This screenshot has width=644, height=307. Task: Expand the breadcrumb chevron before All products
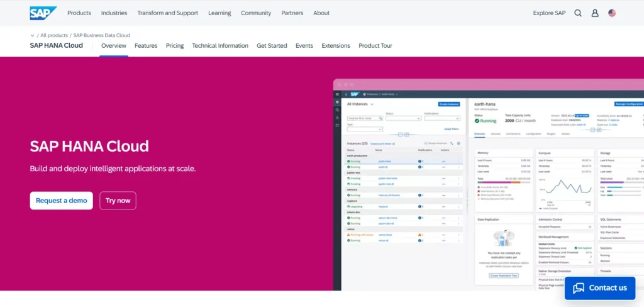coord(33,35)
